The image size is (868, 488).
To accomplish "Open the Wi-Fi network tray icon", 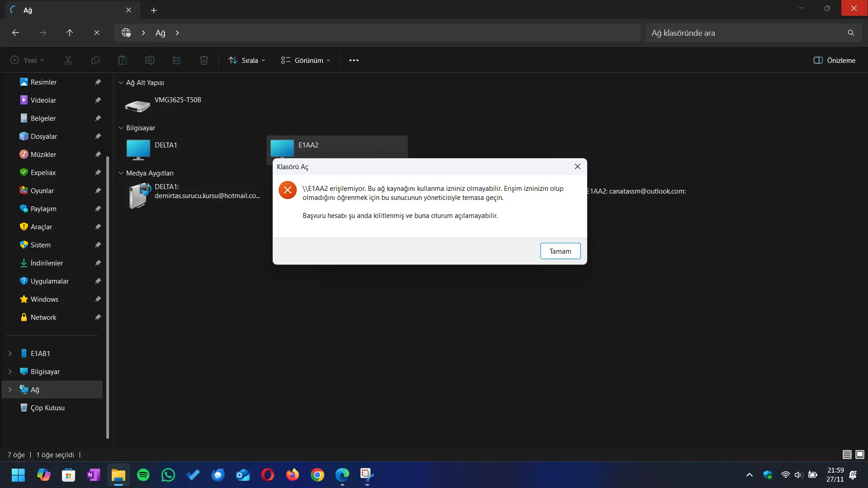I will click(x=785, y=475).
